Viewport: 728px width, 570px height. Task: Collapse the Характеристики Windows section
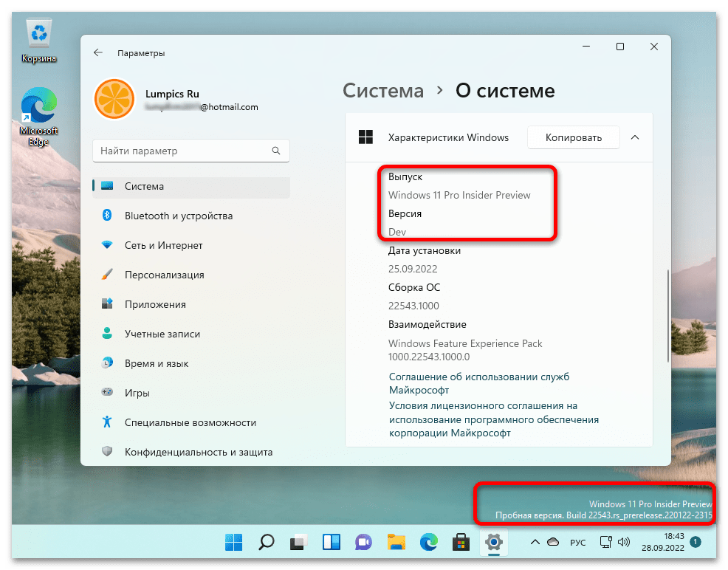point(635,137)
